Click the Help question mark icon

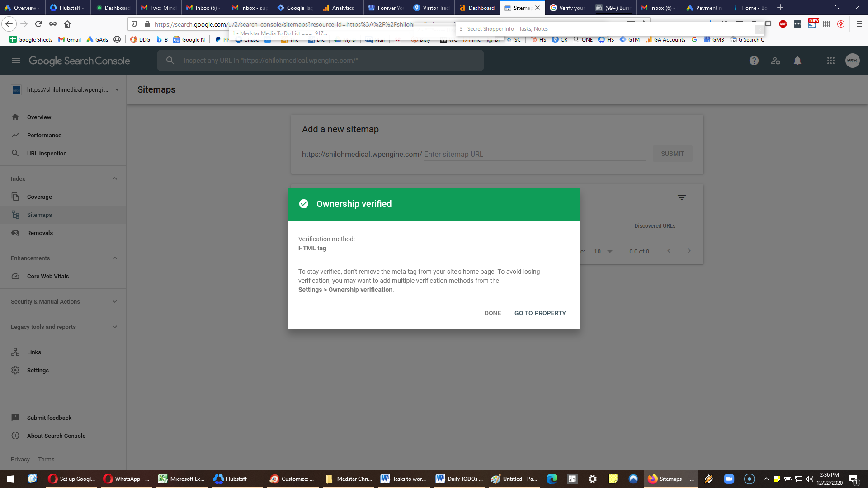(x=754, y=61)
